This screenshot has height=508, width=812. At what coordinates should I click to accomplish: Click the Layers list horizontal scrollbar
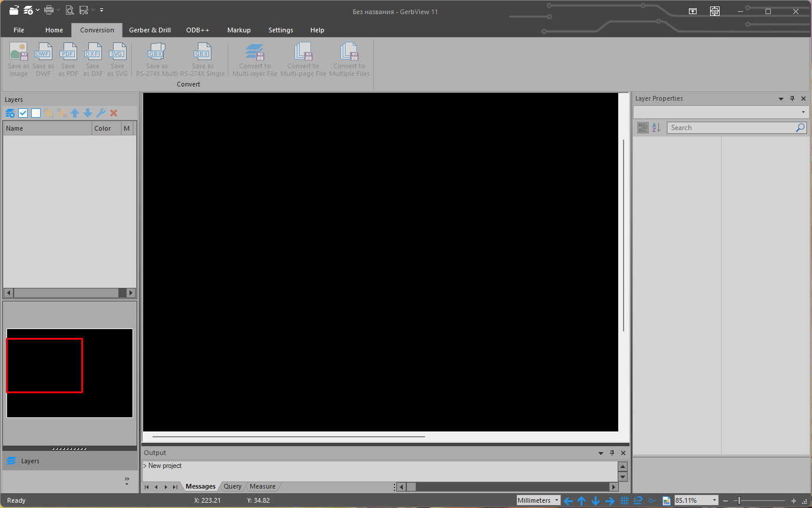69,293
